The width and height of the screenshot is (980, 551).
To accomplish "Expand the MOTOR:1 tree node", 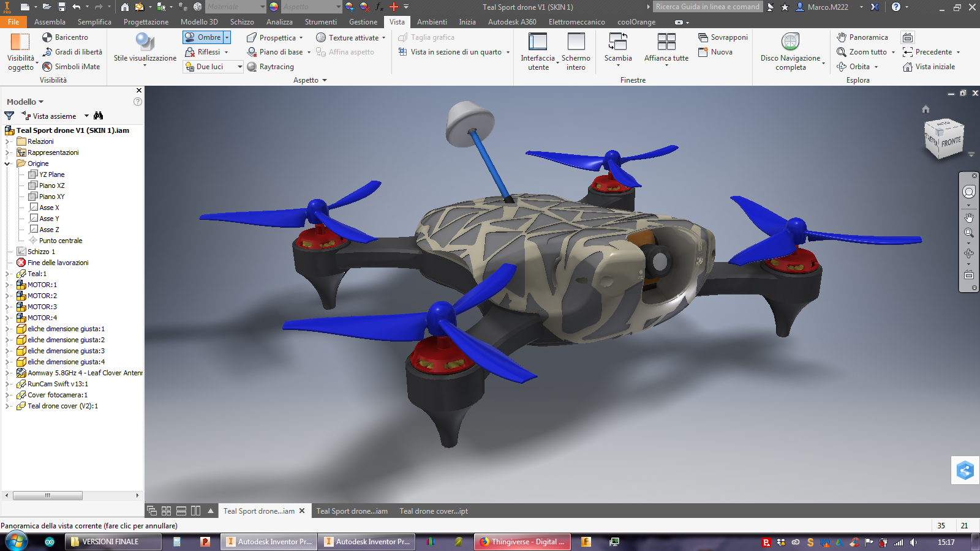I will pos(8,285).
